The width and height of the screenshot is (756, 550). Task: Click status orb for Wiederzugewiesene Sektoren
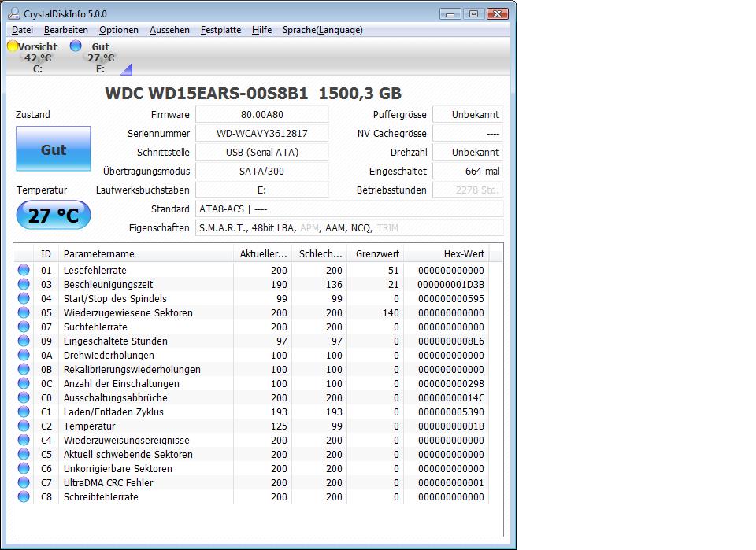point(24,312)
